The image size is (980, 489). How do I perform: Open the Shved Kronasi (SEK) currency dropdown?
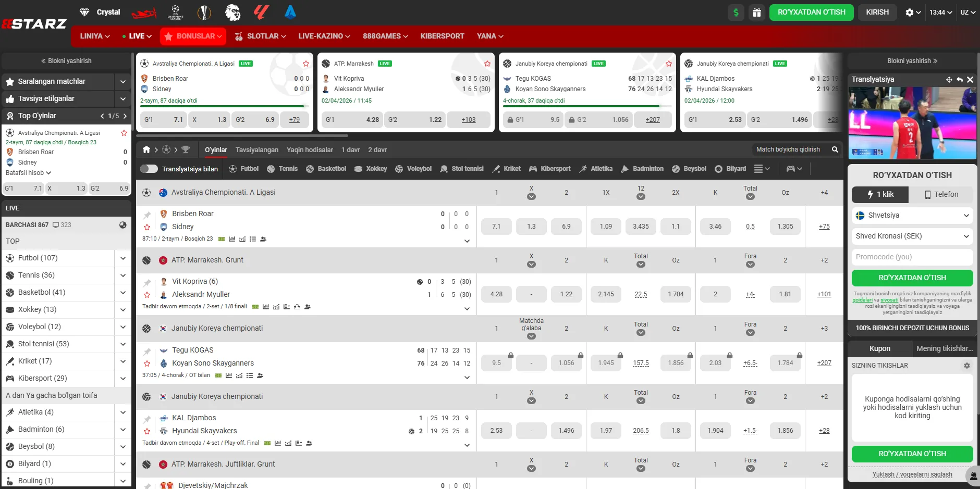(912, 236)
